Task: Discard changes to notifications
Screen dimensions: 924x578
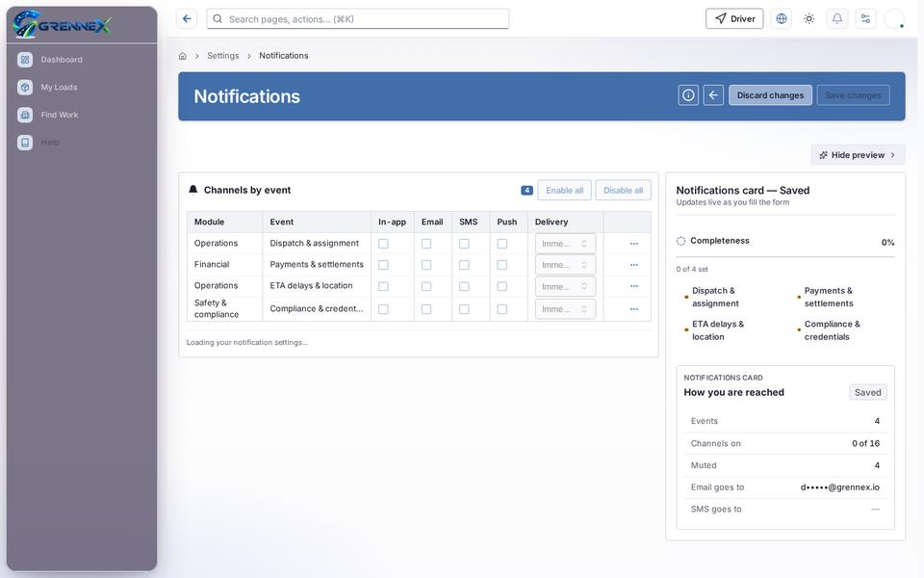Action: tap(770, 95)
